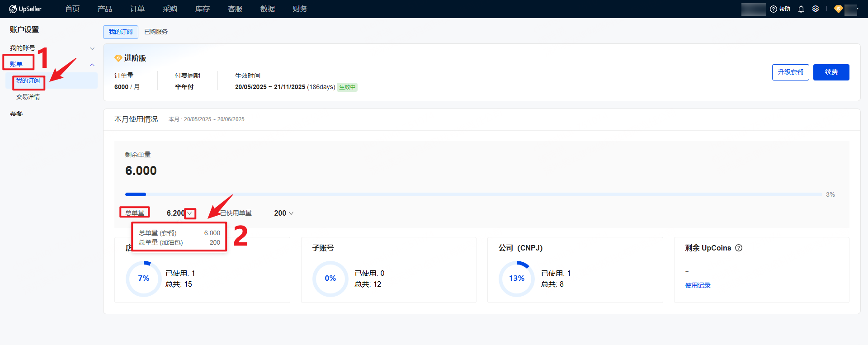Open the notification bell

click(801, 9)
